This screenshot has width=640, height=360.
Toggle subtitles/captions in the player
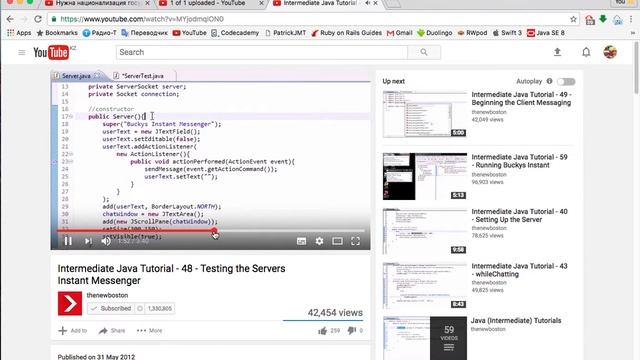coord(301,241)
